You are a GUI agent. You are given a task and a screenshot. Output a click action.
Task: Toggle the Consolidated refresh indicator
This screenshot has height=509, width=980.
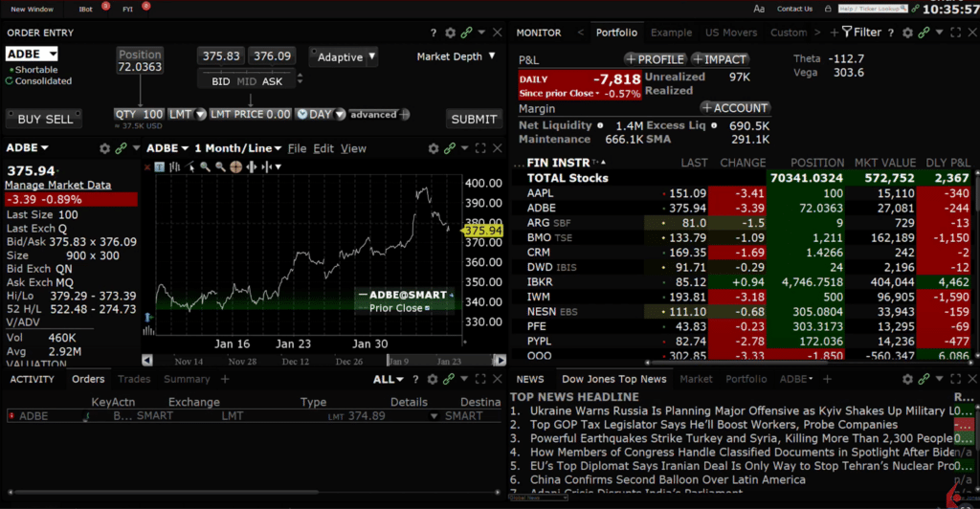click(x=10, y=80)
